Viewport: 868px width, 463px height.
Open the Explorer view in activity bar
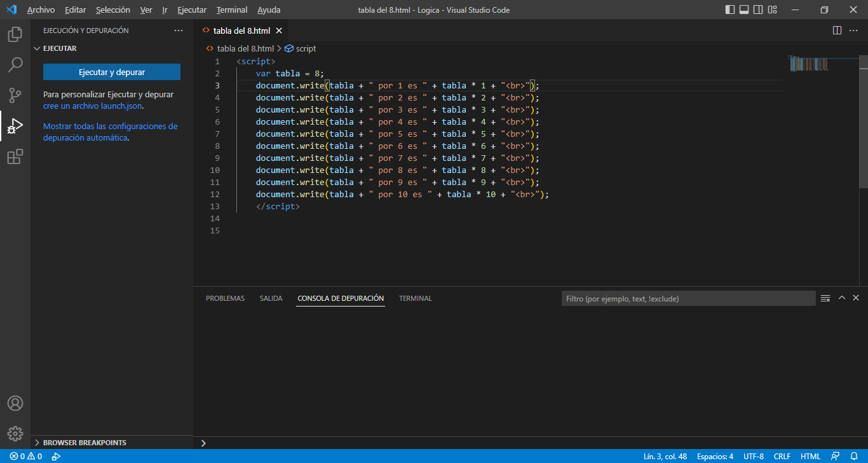pyautogui.click(x=15, y=34)
